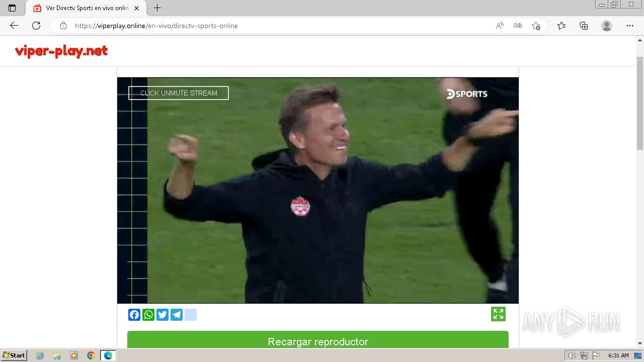The width and height of the screenshot is (644, 362).
Task: Open translate page icon
Action: [x=518, y=26]
